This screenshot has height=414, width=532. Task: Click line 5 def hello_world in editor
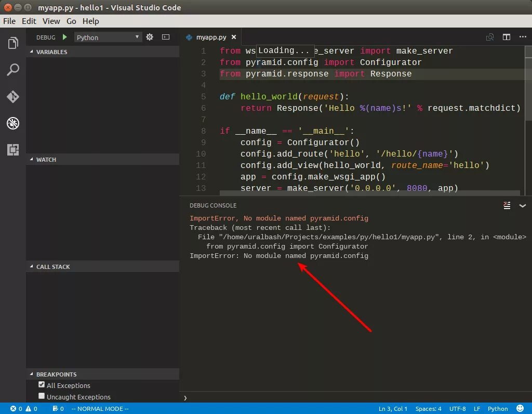pos(284,96)
